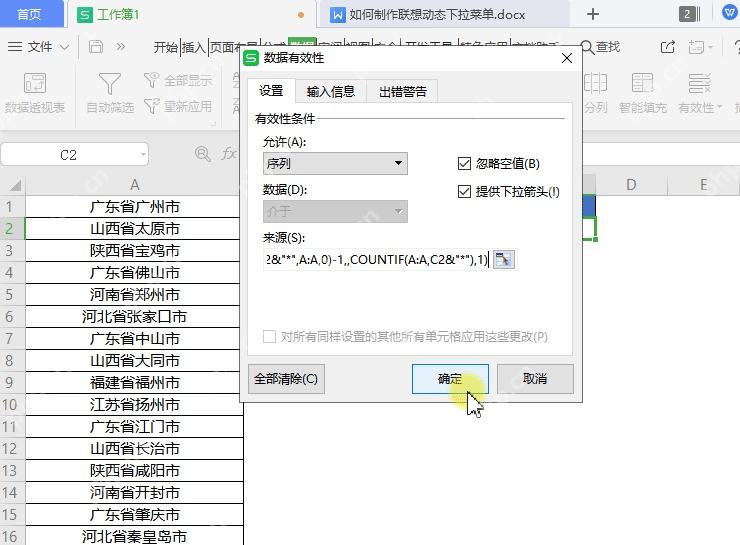Click the fx insert function icon
740x545 pixels.
click(x=228, y=154)
